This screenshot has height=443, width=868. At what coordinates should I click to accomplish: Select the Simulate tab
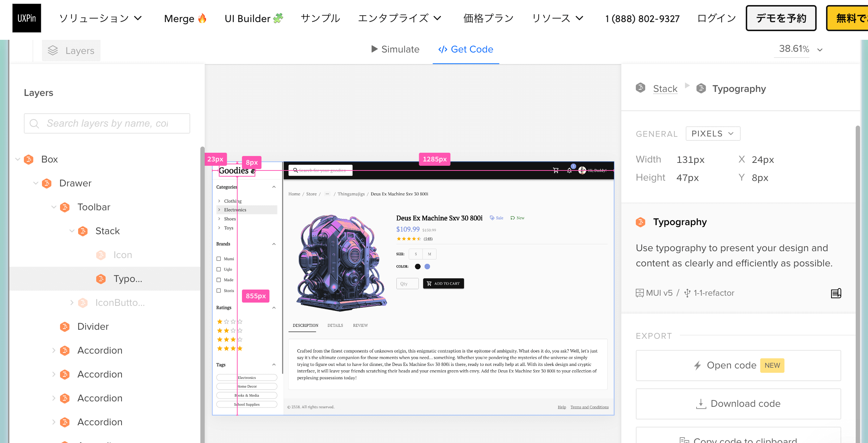point(395,50)
